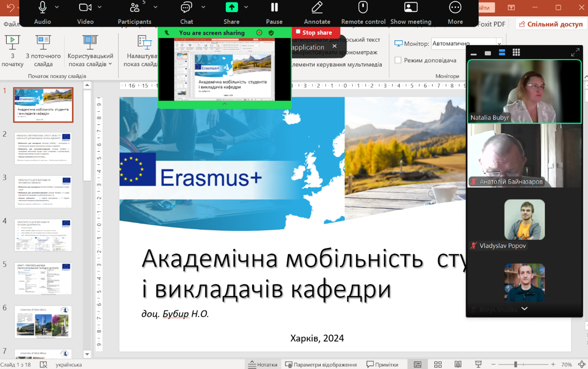The height and width of the screenshot is (369, 588).
Task: Open the More options menu
Action: tap(455, 8)
